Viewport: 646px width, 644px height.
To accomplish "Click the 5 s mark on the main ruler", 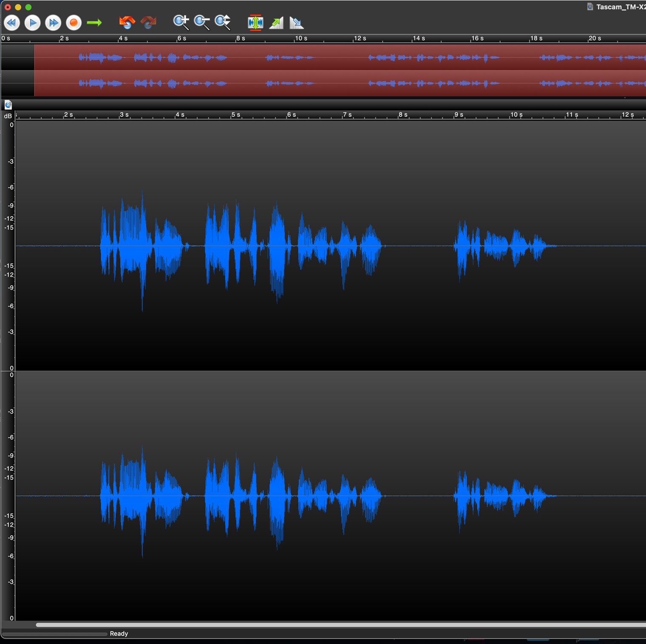I will pos(235,115).
